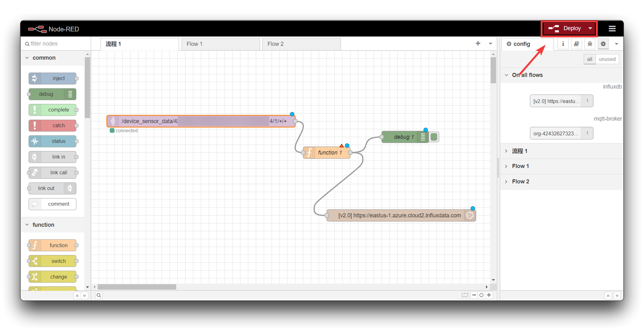
Task: Open flow list dropdown arrow
Action: point(490,44)
